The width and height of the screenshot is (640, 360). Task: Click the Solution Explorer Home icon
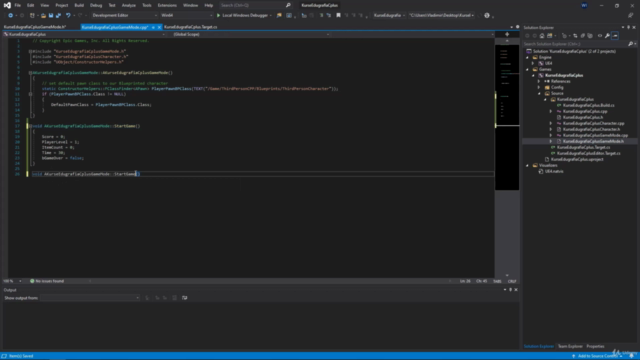542,36
